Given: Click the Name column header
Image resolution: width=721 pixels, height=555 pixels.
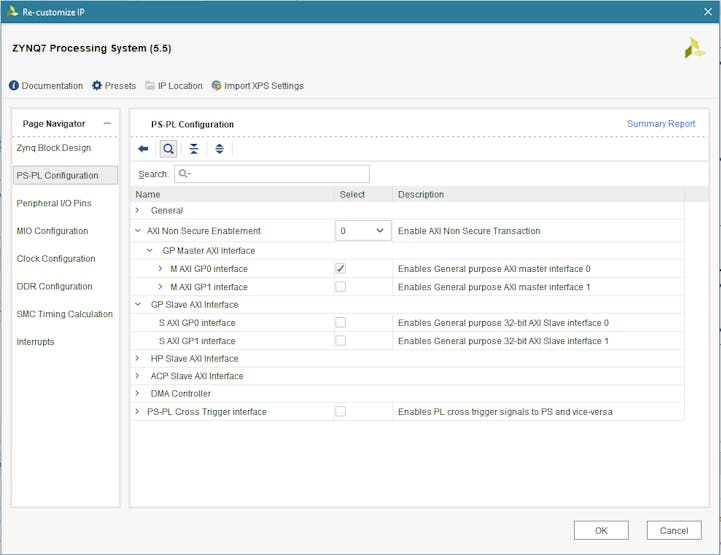Looking at the screenshot, I should [232, 194].
